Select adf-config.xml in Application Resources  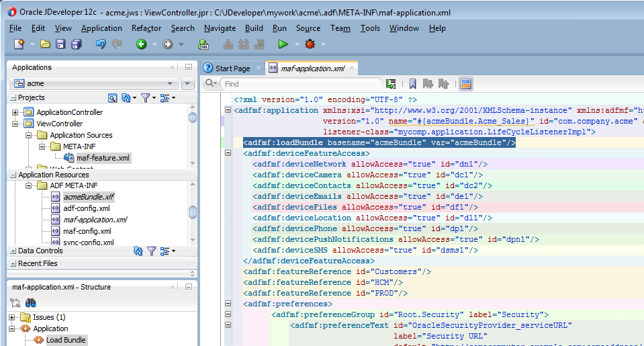[86, 208]
